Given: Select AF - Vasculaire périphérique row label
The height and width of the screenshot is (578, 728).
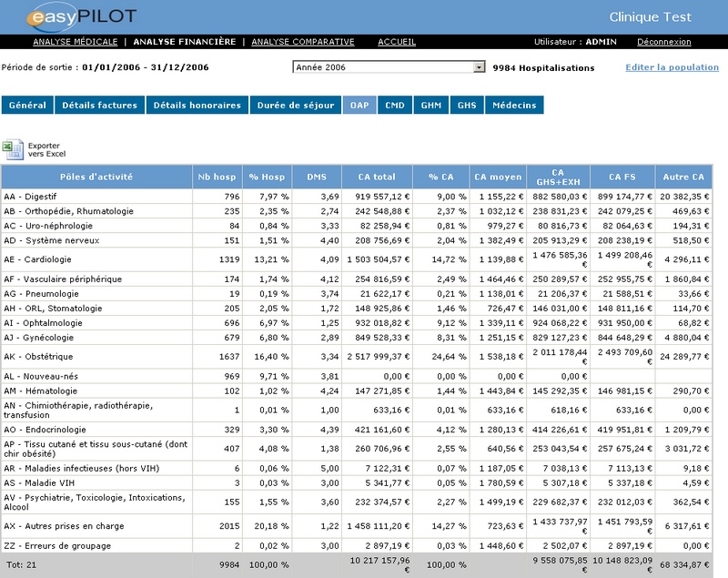Looking at the screenshot, I should pos(63,279).
